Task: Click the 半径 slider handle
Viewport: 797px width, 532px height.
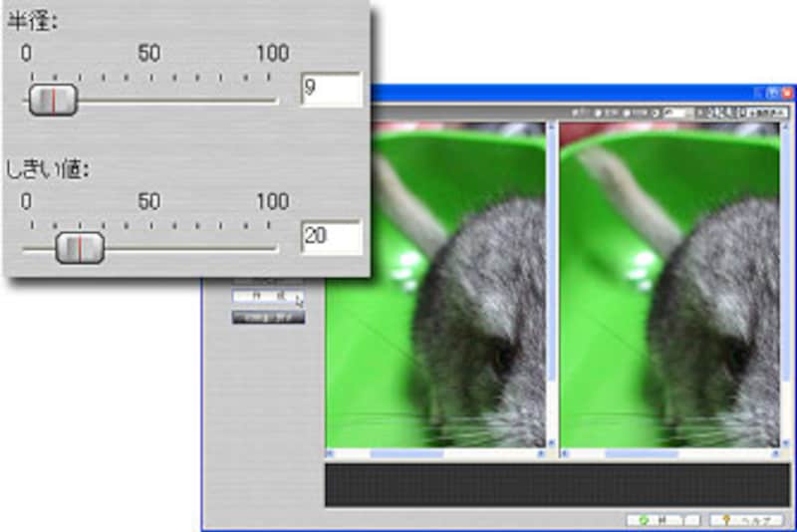Action: click(53, 100)
